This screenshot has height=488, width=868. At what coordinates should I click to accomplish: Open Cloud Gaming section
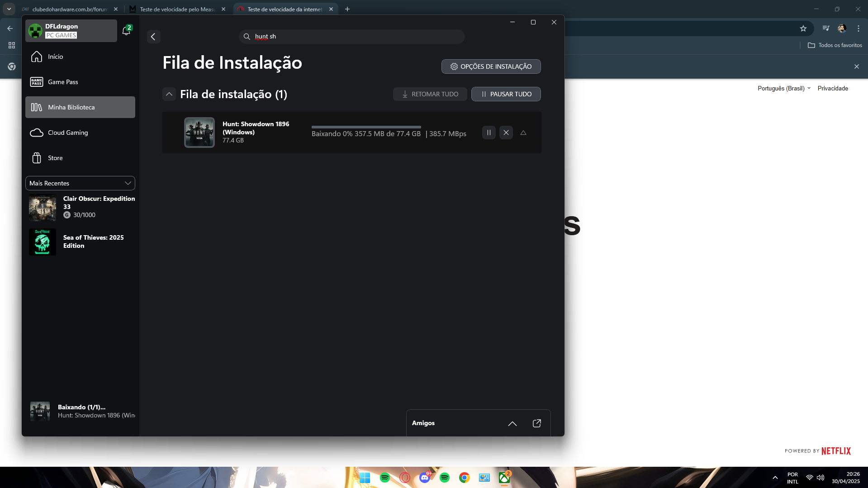pyautogui.click(x=80, y=133)
